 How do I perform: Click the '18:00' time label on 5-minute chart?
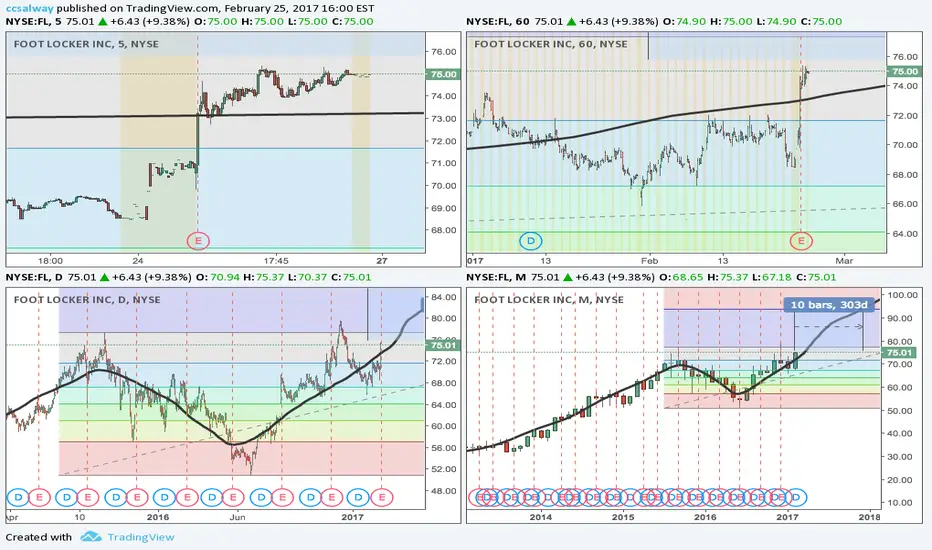50,260
